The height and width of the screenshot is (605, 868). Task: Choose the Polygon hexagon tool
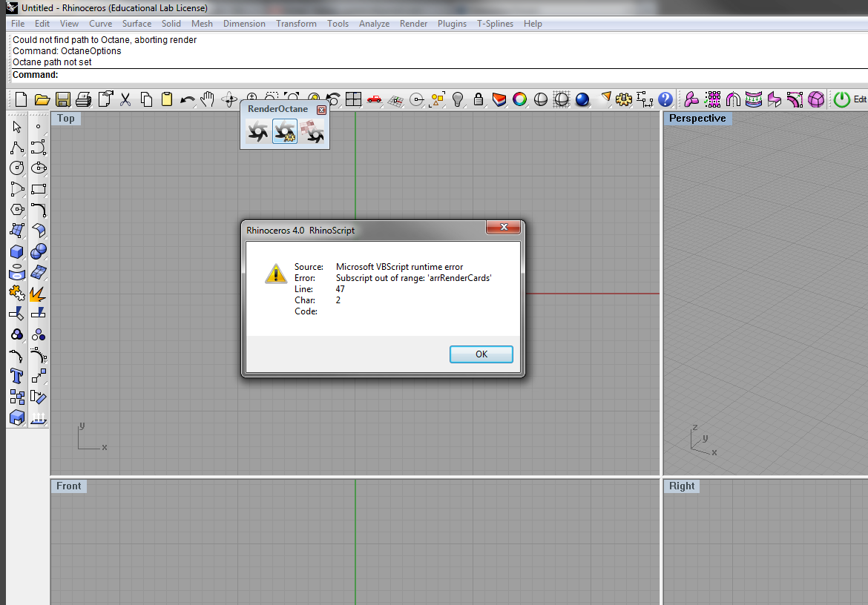coord(17,210)
